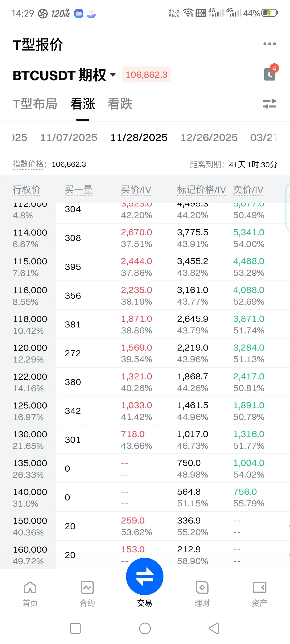
Task: Tap the Android recent apps square
Action: click(75, 628)
